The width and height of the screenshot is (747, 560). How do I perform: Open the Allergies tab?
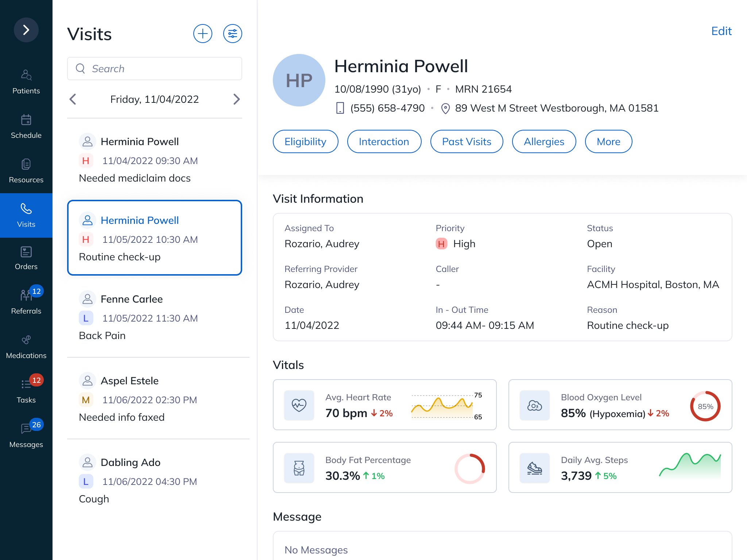[544, 141]
